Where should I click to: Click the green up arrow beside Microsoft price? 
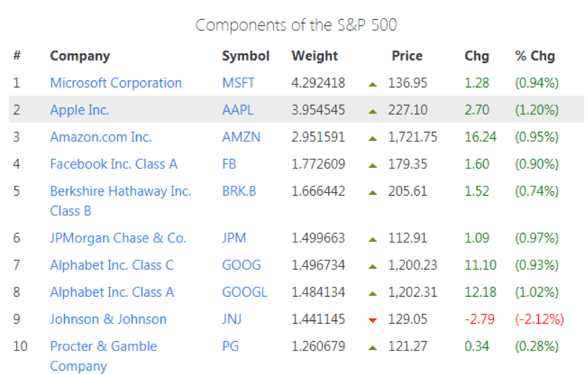pos(373,84)
